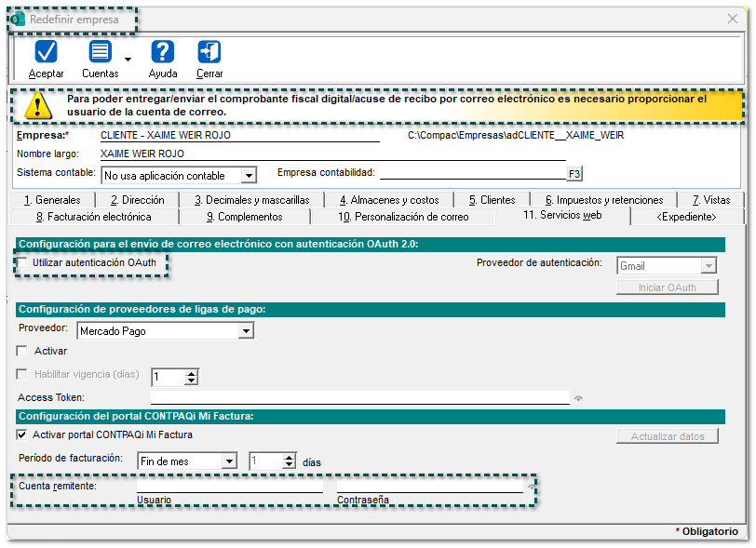
Task: Open the Cuentas toolbar icon
Action: tap(100, 52)
